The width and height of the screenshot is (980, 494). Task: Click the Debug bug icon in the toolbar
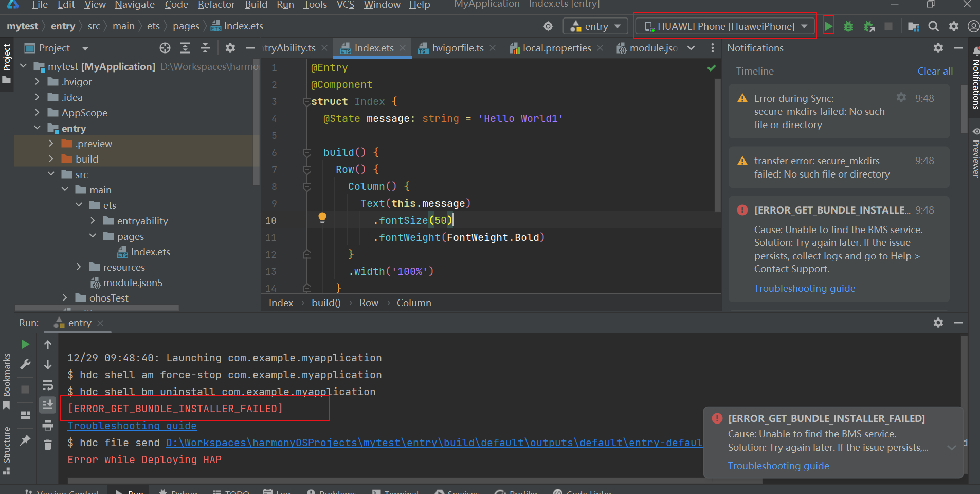848,26
